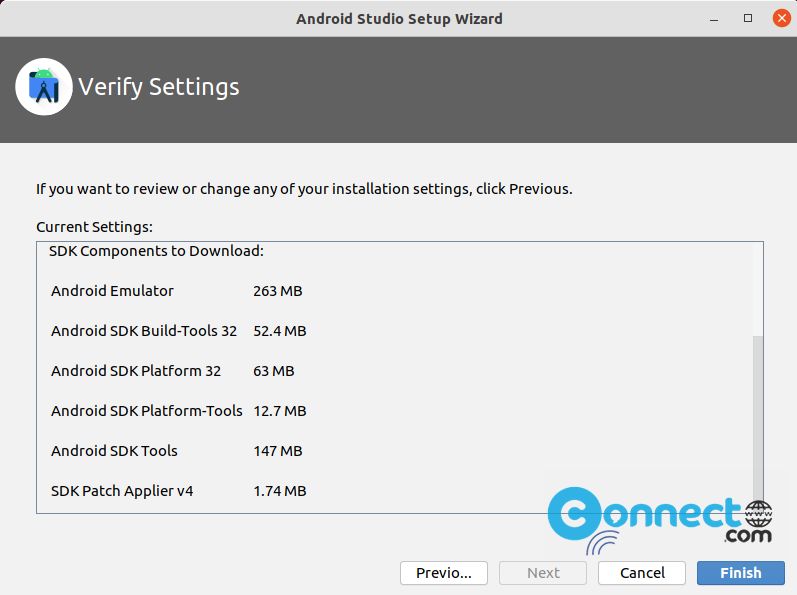Click the Verify Settings heading
The width and height of the screenshot is (797, 595).
[159, 87]
